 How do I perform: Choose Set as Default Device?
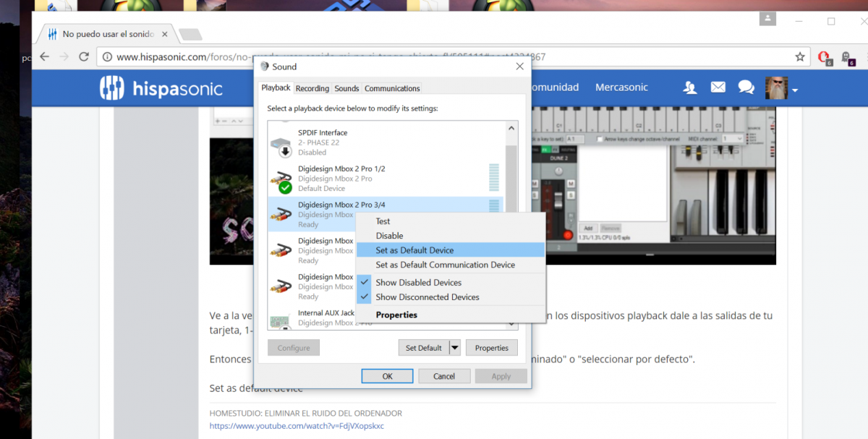451,250
